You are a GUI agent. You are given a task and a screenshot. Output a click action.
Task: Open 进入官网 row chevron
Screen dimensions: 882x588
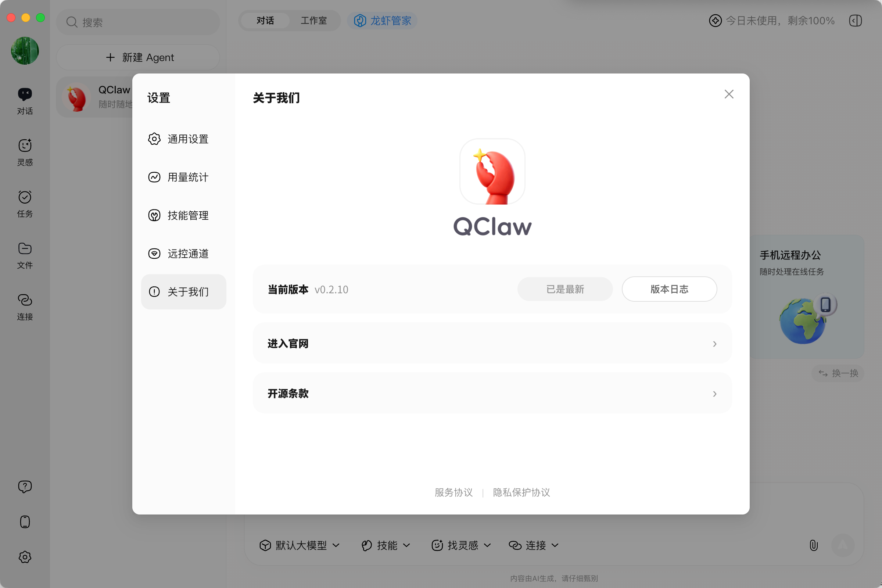pyautogui.click(x=714, y=344)
